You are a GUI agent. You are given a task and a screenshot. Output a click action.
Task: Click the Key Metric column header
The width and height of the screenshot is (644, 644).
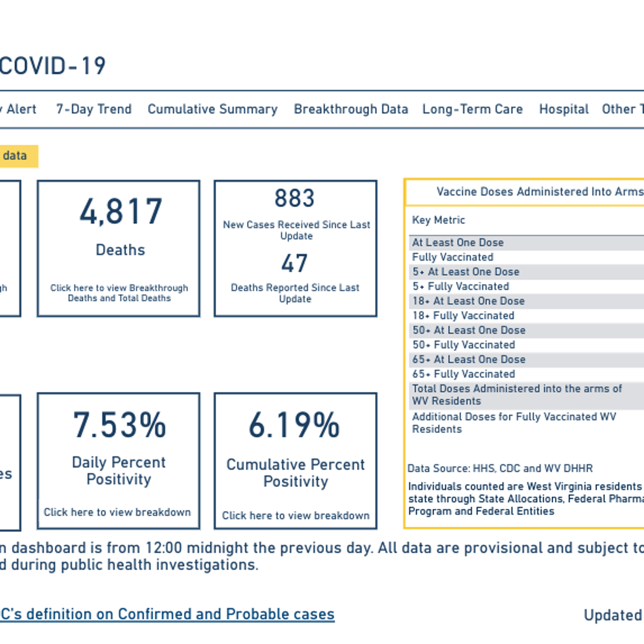tap(438, 220)
